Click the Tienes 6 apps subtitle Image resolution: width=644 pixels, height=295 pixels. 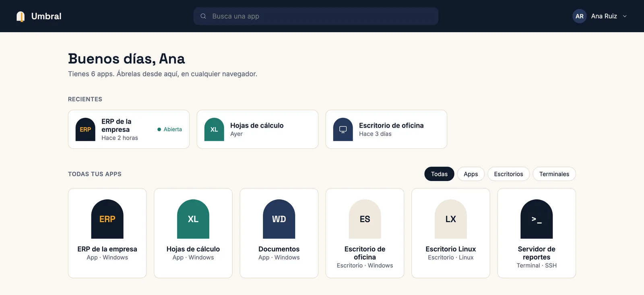[163, 74]
